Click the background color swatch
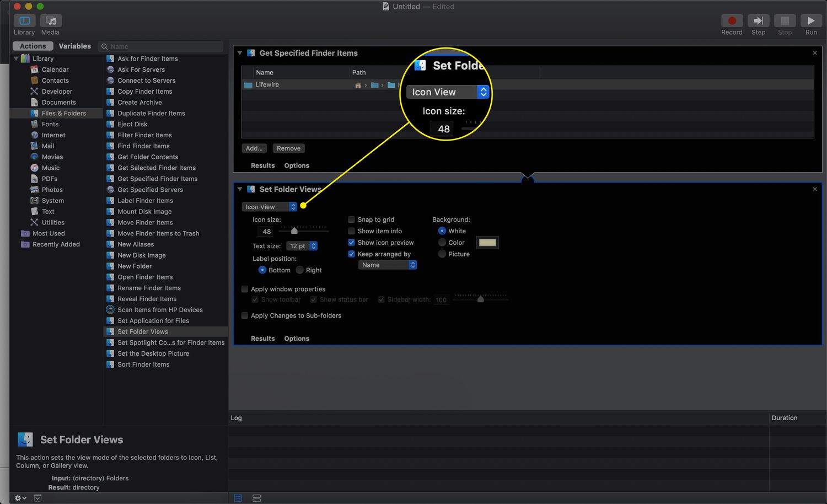Viewport: 827px width, 504px height. click(x=487, y=243)
